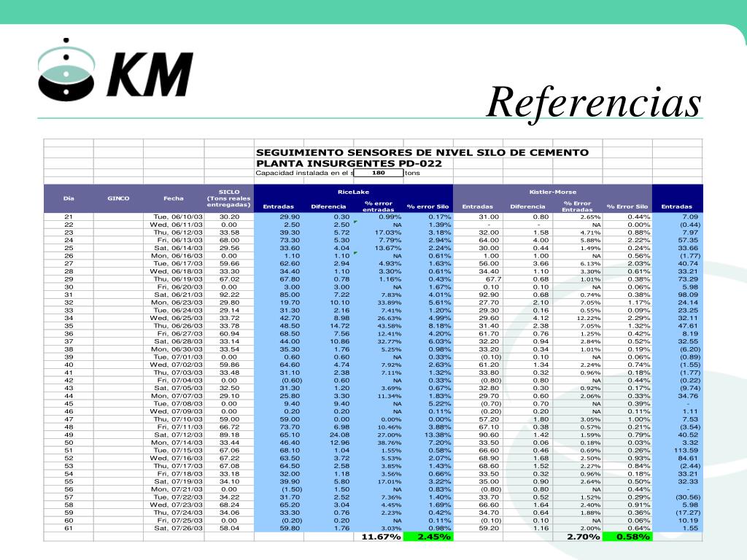This screenshot has width=747, height=560.
Task: Click the 'Entradas' header under Kistler-Morse
Action: [477, 206]
